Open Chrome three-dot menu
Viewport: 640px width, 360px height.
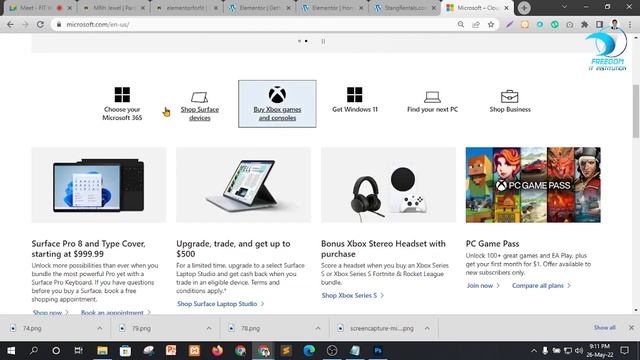point(630,24)
